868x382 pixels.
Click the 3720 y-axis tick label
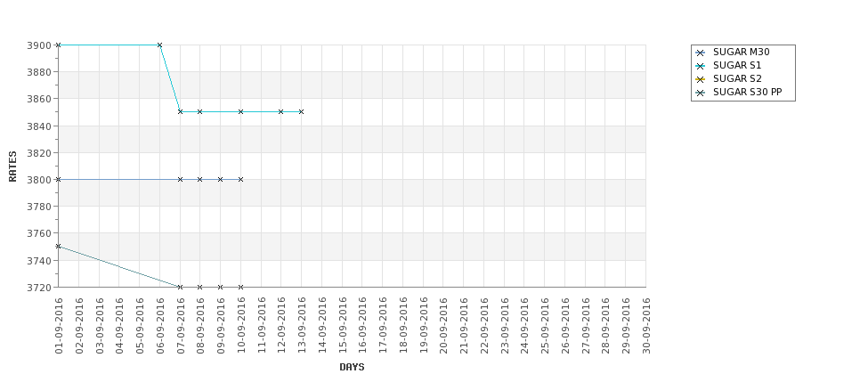[39, 288]
